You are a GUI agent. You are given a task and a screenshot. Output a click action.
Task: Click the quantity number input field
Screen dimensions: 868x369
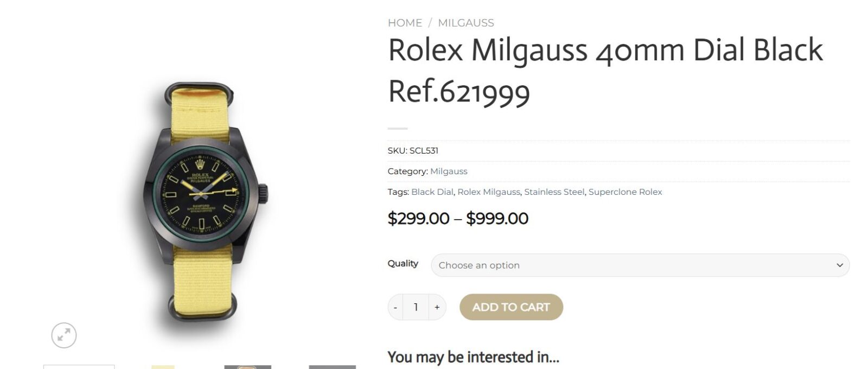point(416,308)
